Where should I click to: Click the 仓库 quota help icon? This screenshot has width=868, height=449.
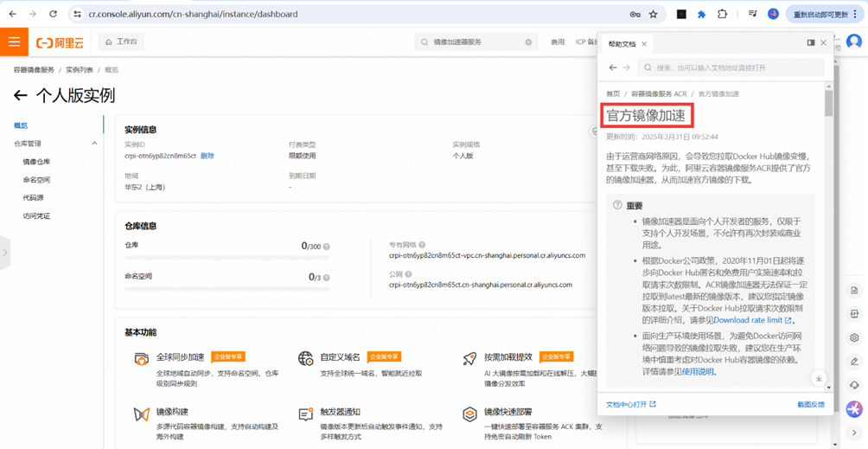click(x=327, y=247)
